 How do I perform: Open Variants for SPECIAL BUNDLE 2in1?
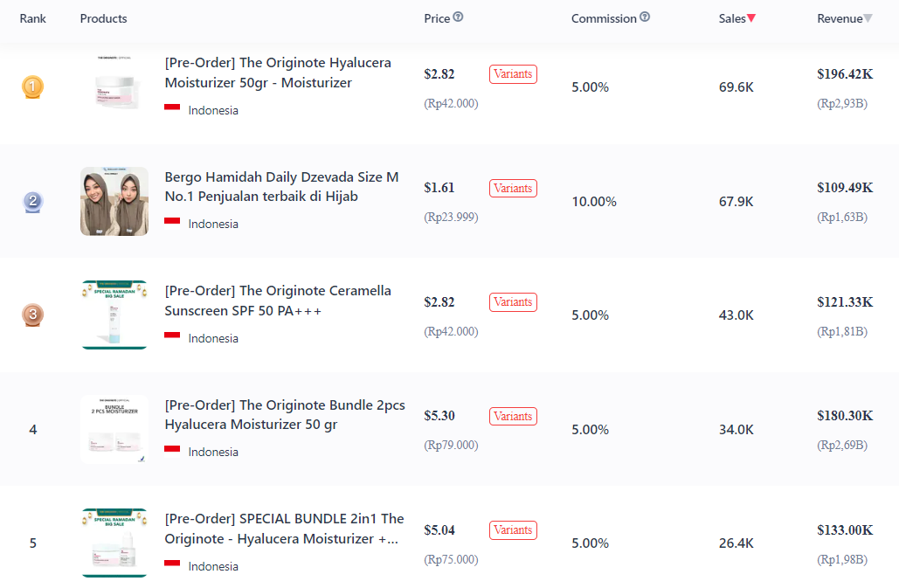pyautogui.click(x=513, y=530)
